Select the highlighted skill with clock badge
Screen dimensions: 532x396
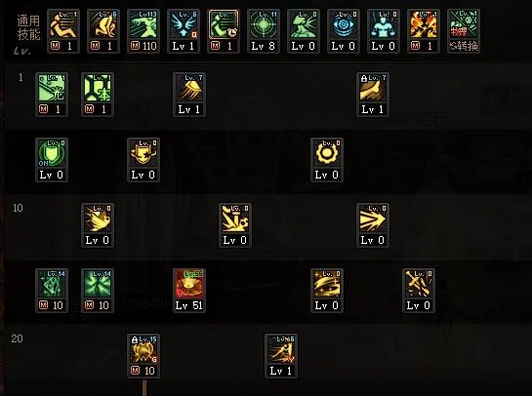[224, 24]
